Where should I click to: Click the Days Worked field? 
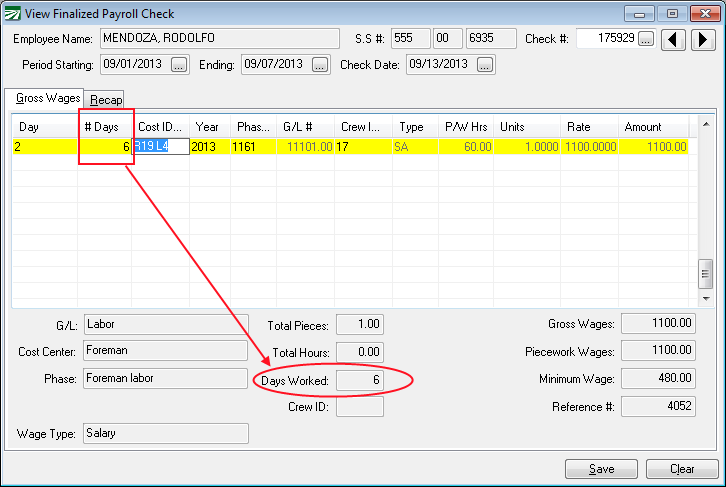point(360,381)
